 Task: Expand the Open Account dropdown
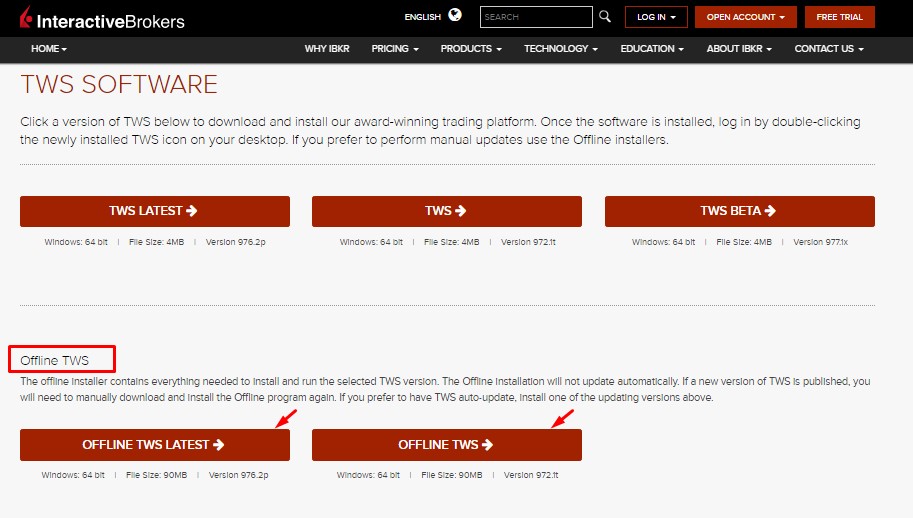(x=745, y=17)
